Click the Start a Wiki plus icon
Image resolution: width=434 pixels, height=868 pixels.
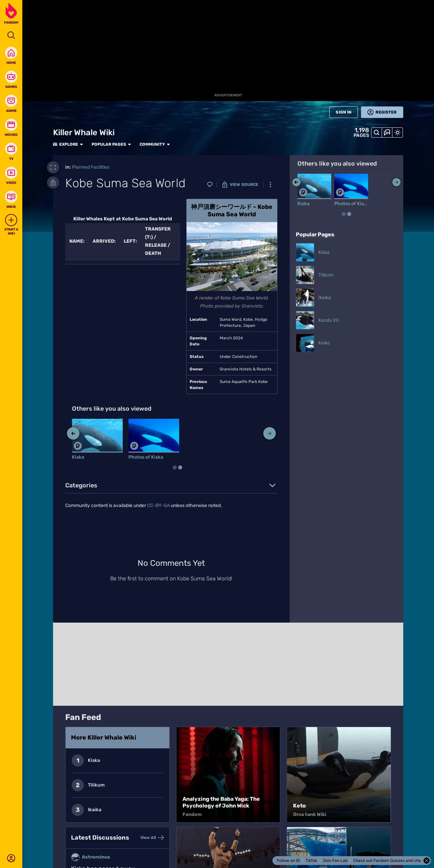11,220
